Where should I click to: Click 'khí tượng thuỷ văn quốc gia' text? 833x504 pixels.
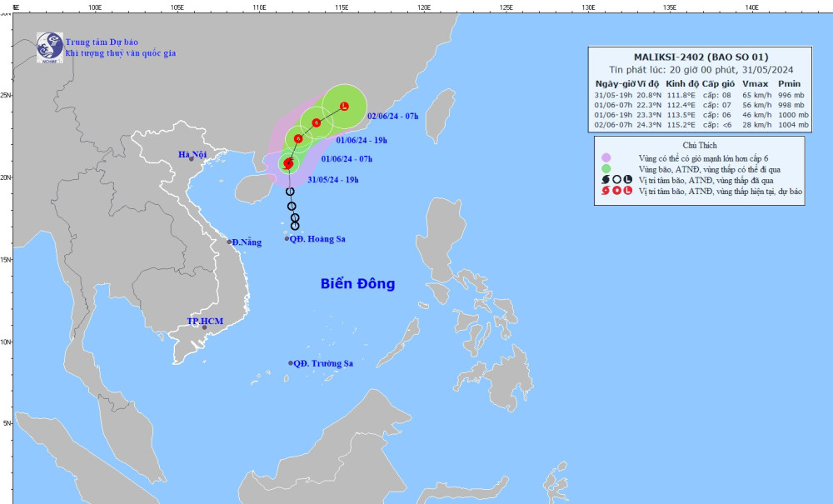[121, 53]
